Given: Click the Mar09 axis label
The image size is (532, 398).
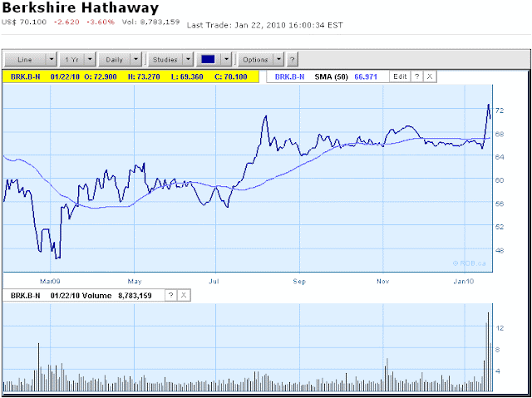Looking at the screenshot, I should click(50, 282).
